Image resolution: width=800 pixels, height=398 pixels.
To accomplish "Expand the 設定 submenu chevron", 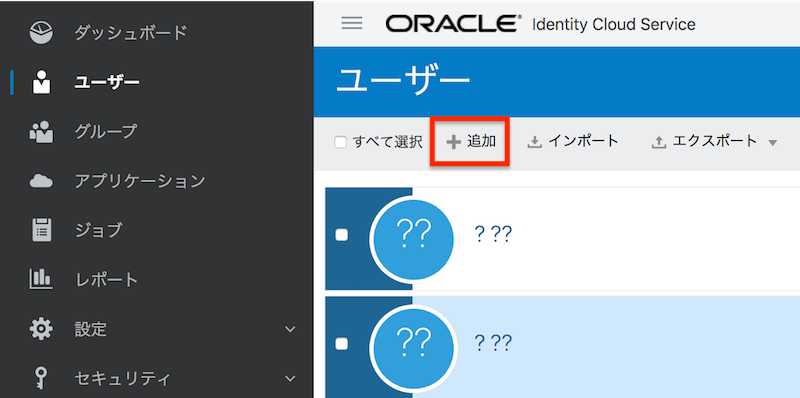I will coord(290,329).
